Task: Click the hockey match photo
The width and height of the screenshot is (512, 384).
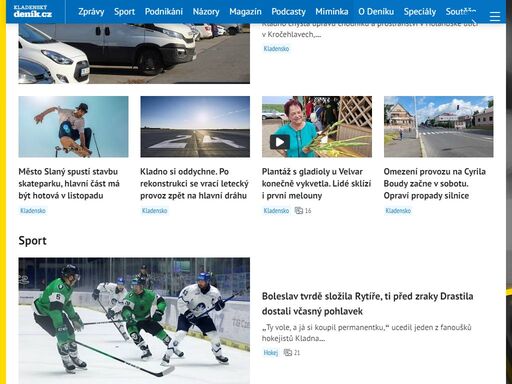Action: coord(134,321)
